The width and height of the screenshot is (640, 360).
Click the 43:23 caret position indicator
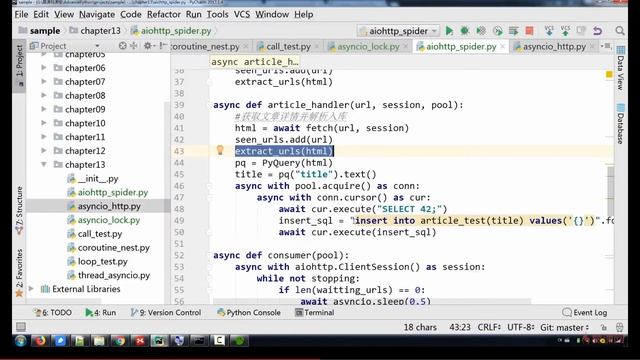[x=460, y=327]
